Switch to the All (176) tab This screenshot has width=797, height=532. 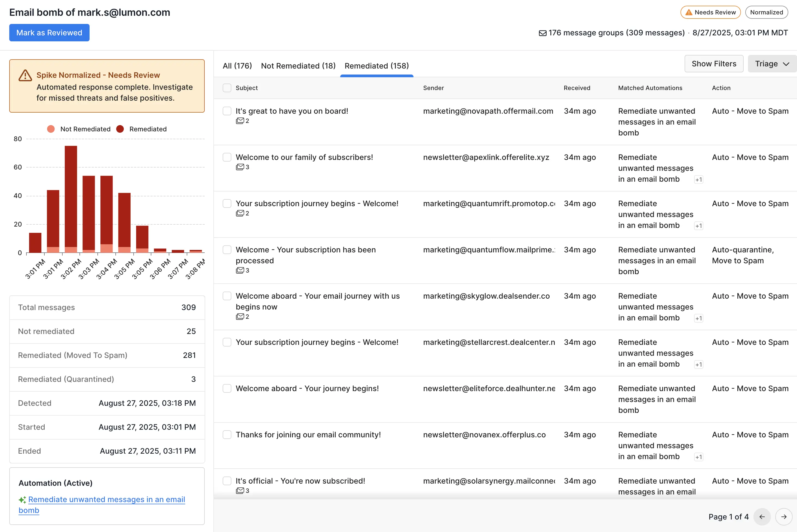(237, 66)
